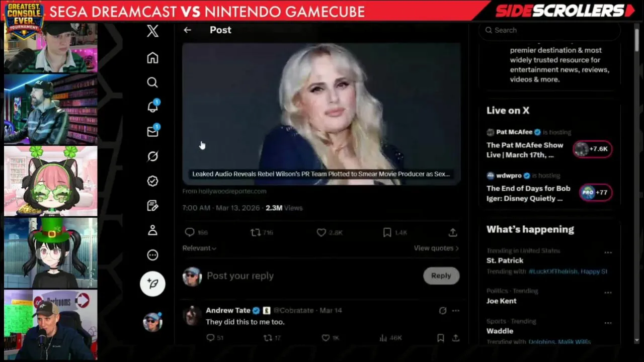Open Profile person icon
The height and width of the screenshot is (362, 644).
(152, 230)
